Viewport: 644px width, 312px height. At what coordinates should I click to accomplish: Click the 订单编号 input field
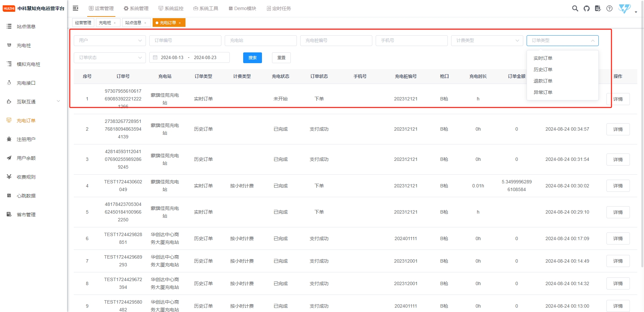(185, 40)
